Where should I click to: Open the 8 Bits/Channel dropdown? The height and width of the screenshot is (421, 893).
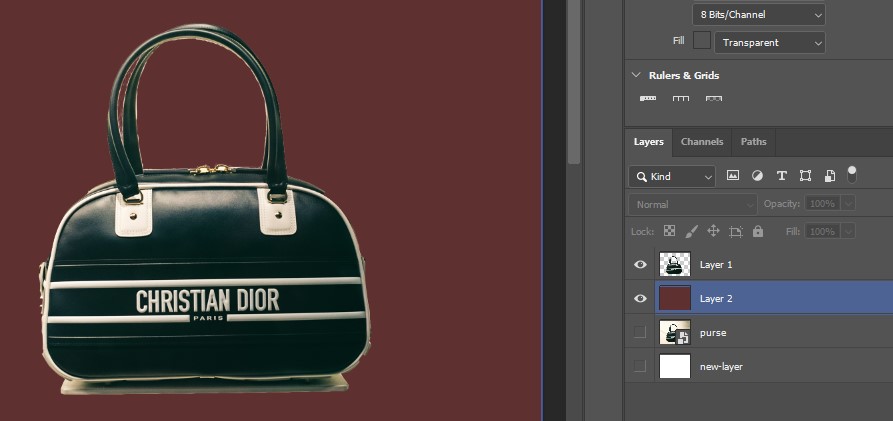[759, 14]
